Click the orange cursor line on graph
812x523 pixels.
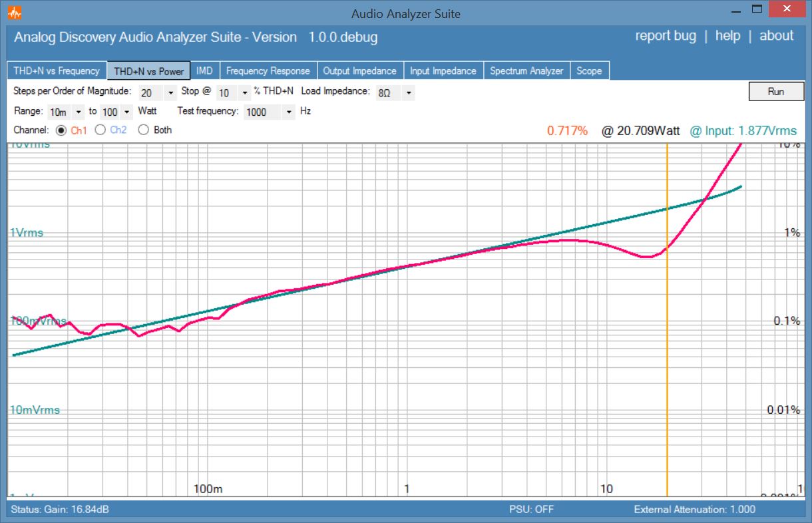(667, 319)
